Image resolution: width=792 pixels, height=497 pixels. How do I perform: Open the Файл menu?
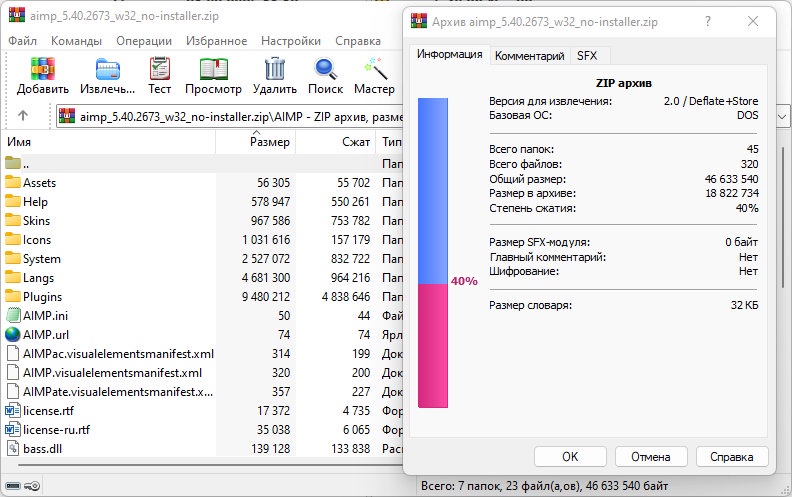[x=23, y=41]
